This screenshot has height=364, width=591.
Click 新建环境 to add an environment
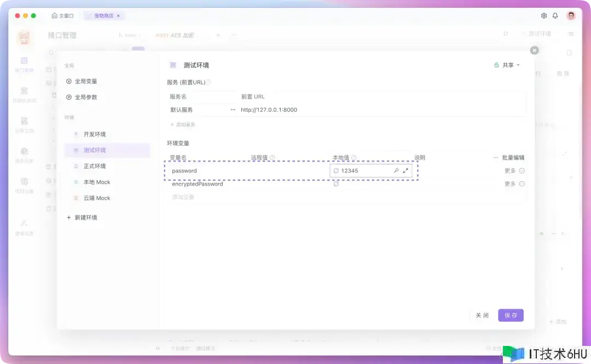tap(85, 217)
